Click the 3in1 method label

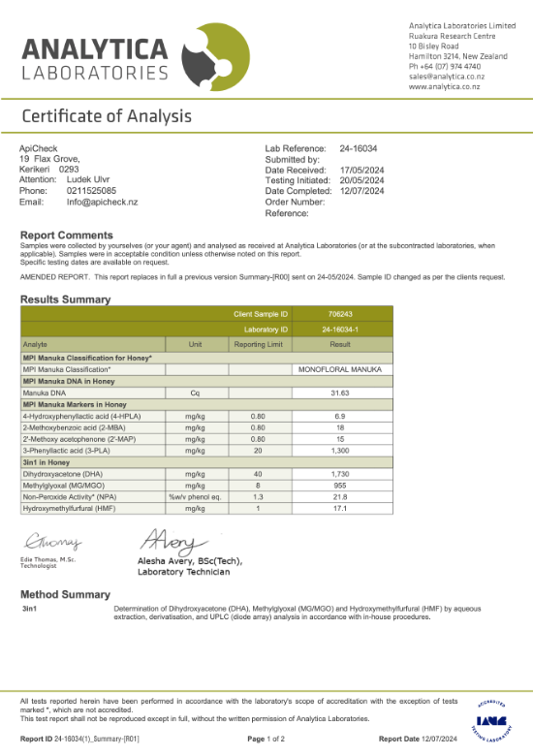[x=29, y=609]
